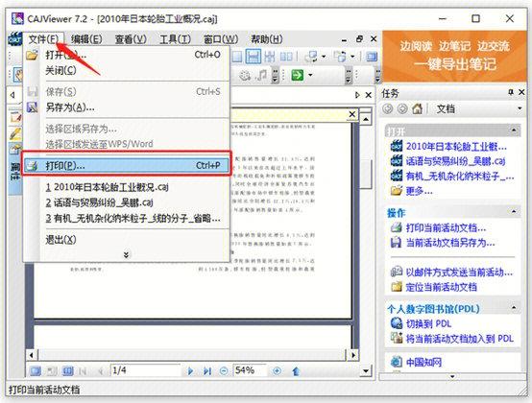
Task: Open dropdown next to green arrow icon
Action: pos(310,75)
